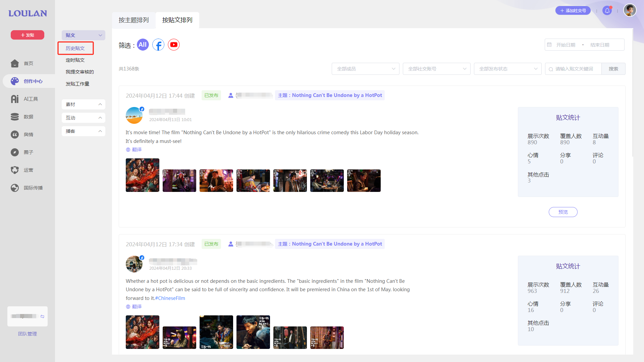Click the 搜索 button
This screenshot has height=362, width=644.
613,69
